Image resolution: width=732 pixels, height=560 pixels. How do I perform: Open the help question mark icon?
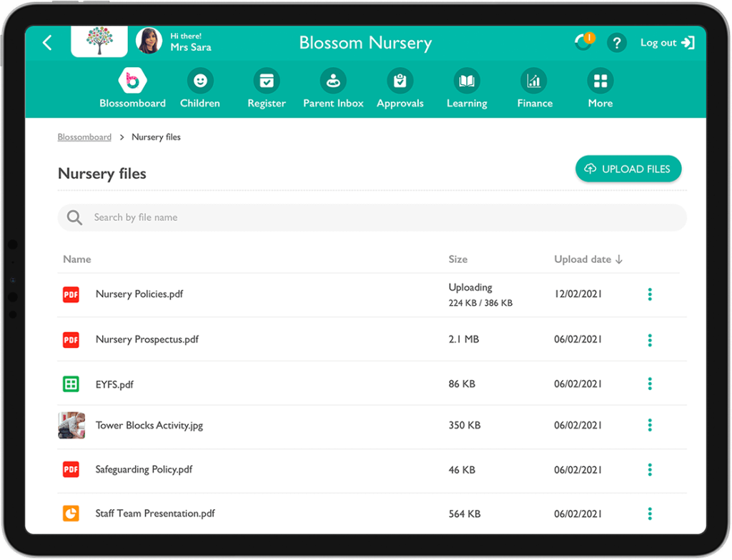[616, 43]
